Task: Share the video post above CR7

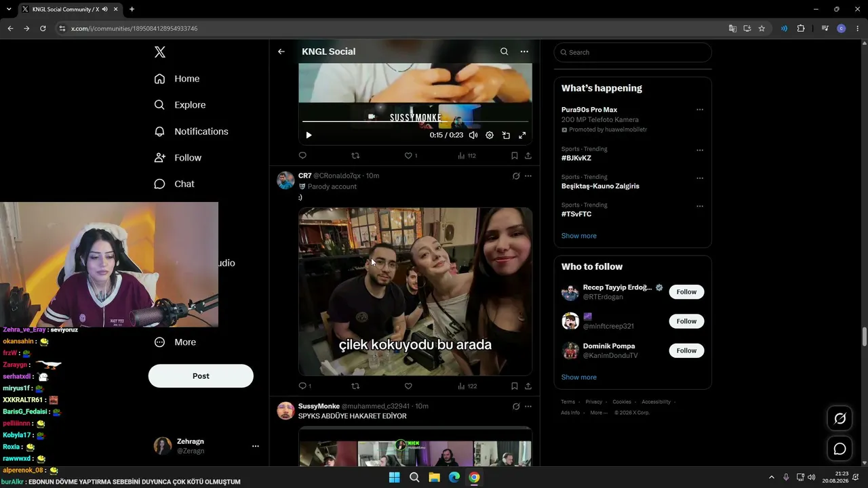Action: 528,156
